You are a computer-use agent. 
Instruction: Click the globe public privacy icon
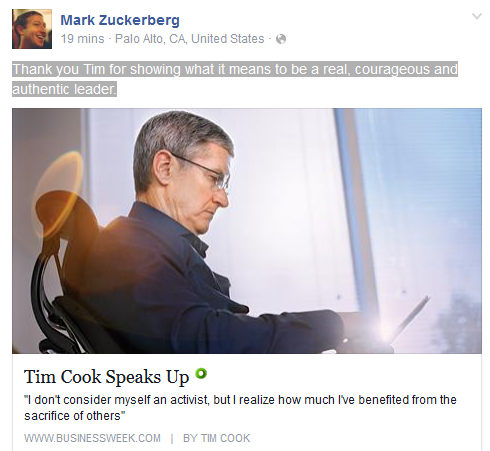pos(281,39)
